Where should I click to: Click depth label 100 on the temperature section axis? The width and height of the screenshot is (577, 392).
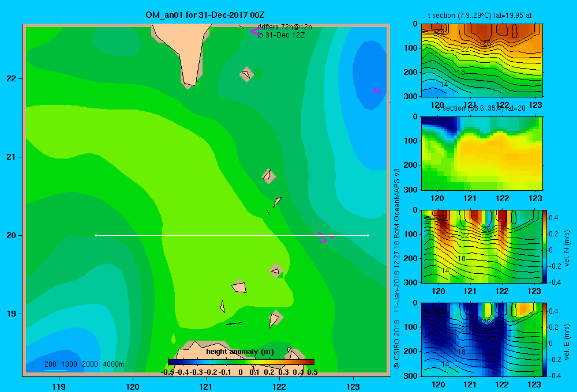(410, 48)
